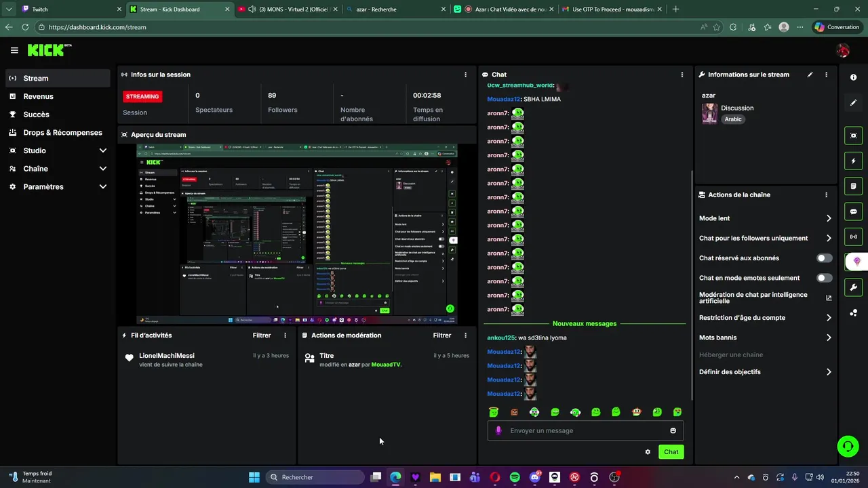Click the MouaadTV link in moderation actions
The image size is (868, 488).
click(x=386, y=365)
